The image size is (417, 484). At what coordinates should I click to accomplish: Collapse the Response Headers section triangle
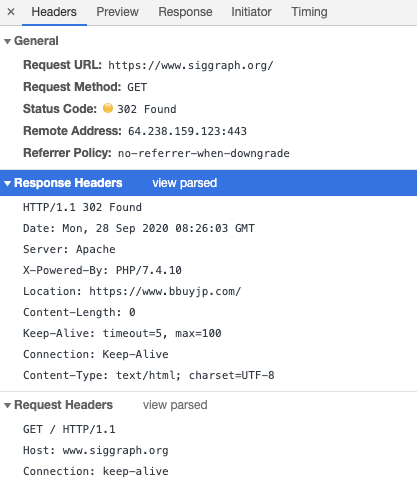7,183
